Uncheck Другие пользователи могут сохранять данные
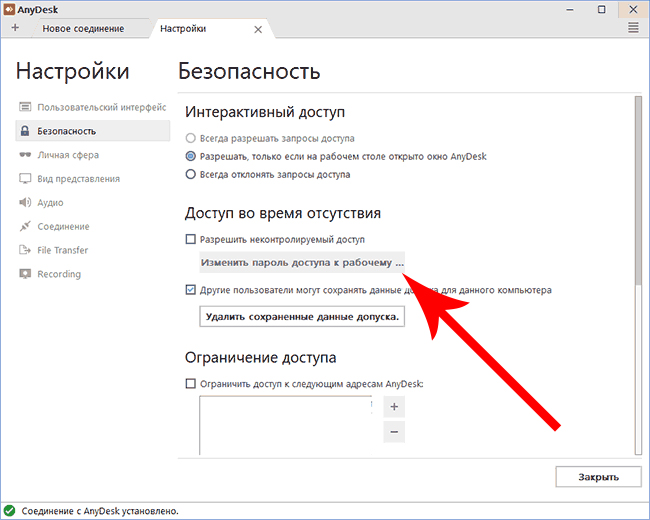Screen dimensions: 650x520 click(190, 289)
